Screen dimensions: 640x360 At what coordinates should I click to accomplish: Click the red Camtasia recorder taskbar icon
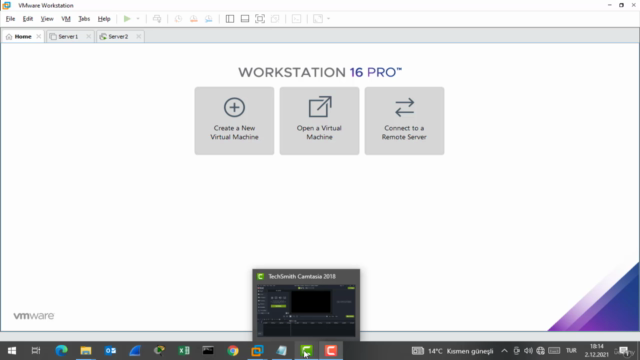coord(331,351)
